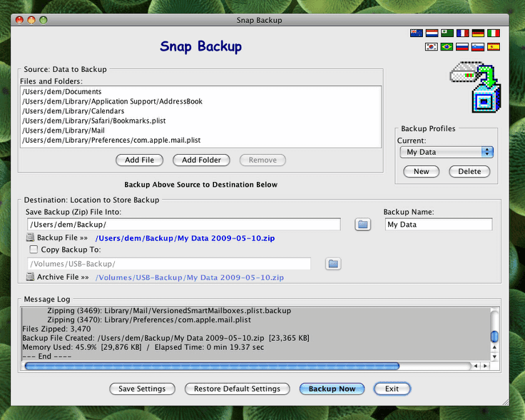Pick the German flag language
The height and width of the screenshot is (420, 525).
(478, 33)
